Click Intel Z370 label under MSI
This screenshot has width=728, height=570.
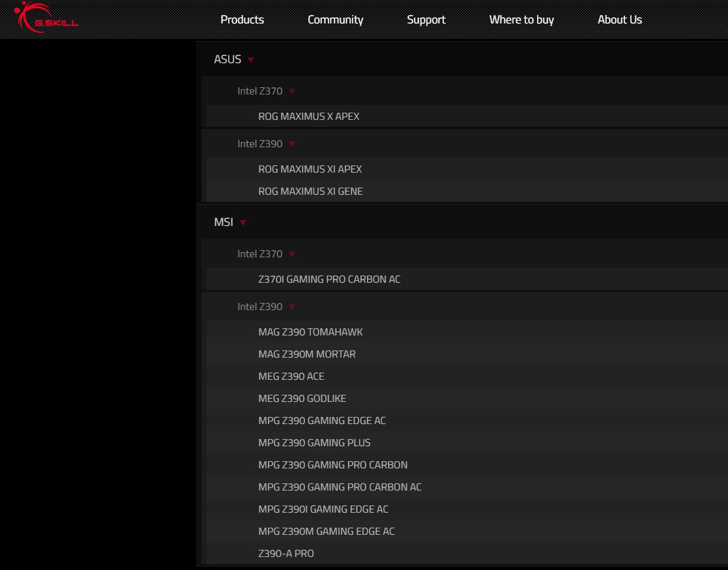(259, 254)
